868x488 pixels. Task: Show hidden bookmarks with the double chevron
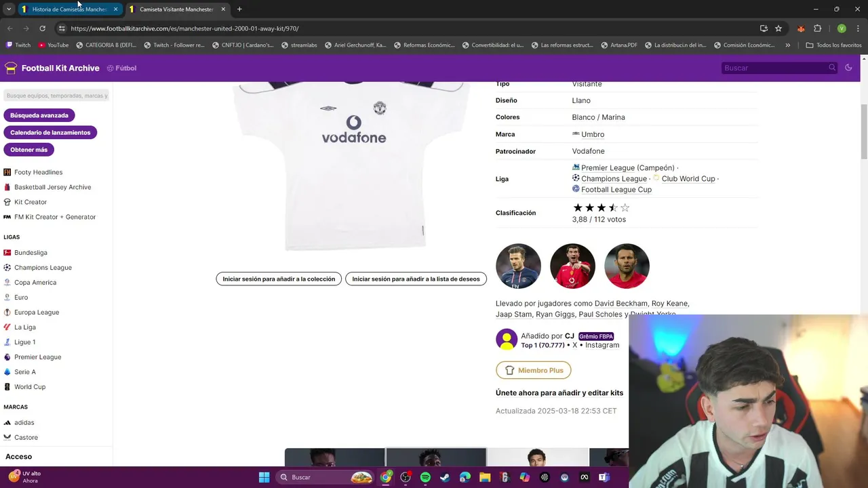click(787, 45)
